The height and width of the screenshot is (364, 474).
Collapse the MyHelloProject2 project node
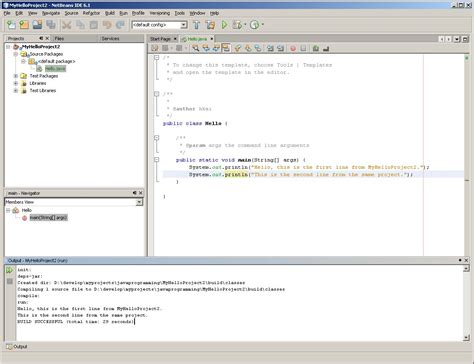8,47
